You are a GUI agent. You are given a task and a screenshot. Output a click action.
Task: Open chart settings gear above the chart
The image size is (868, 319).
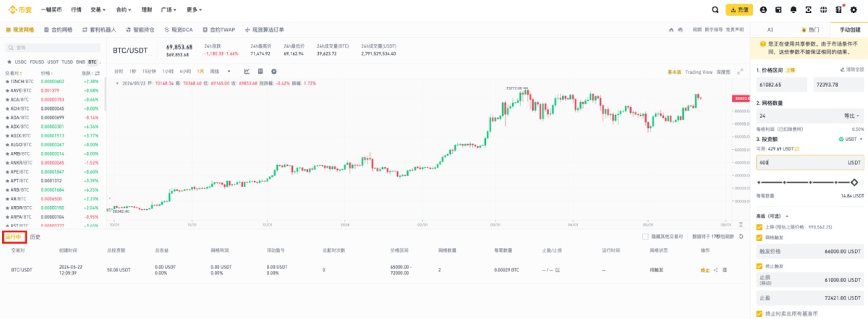click(x=273, y=72)
